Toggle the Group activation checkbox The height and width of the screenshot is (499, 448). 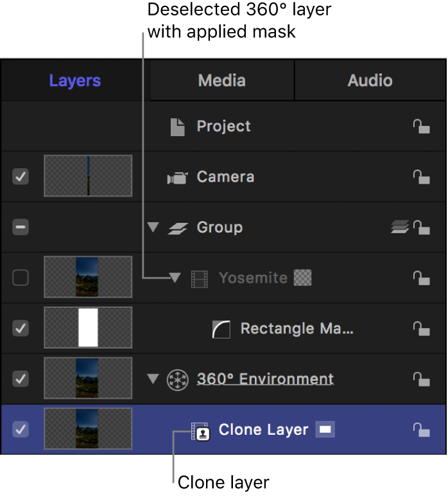click(21, 228)
